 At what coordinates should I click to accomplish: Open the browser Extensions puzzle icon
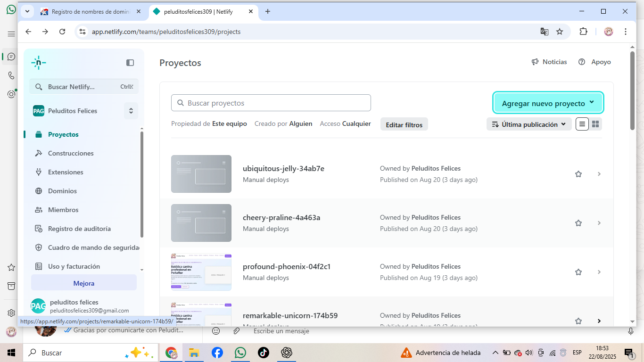pyautogui.click(x=584, y=32)
